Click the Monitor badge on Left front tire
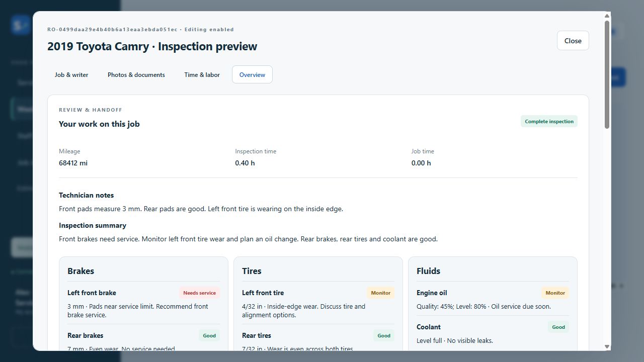 (x=380, y=293)
